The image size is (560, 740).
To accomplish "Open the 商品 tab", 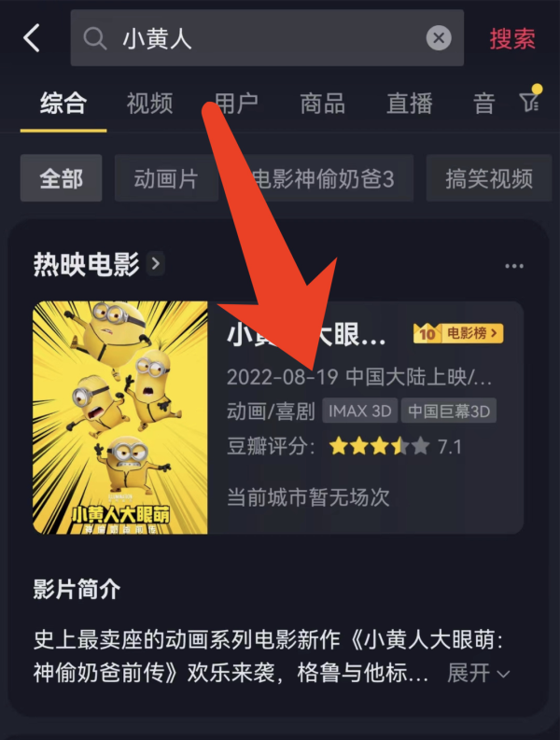I will pos(323,103).
